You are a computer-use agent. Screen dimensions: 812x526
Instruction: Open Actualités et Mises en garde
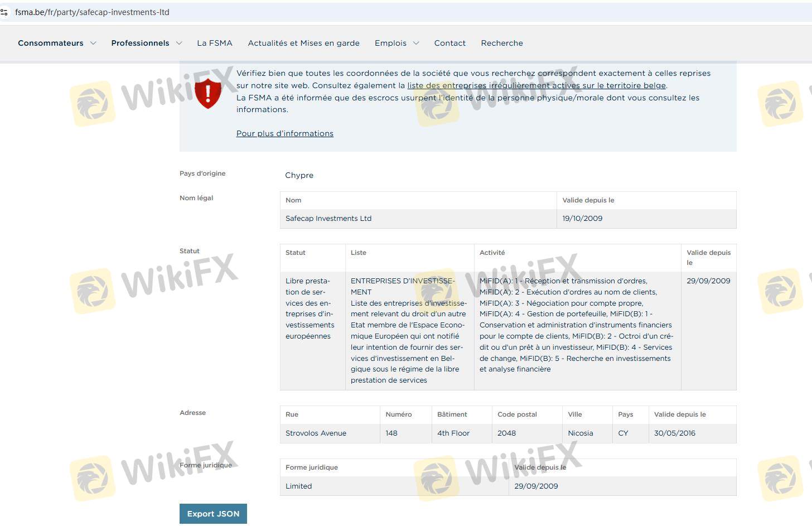[x=304, y=43]
